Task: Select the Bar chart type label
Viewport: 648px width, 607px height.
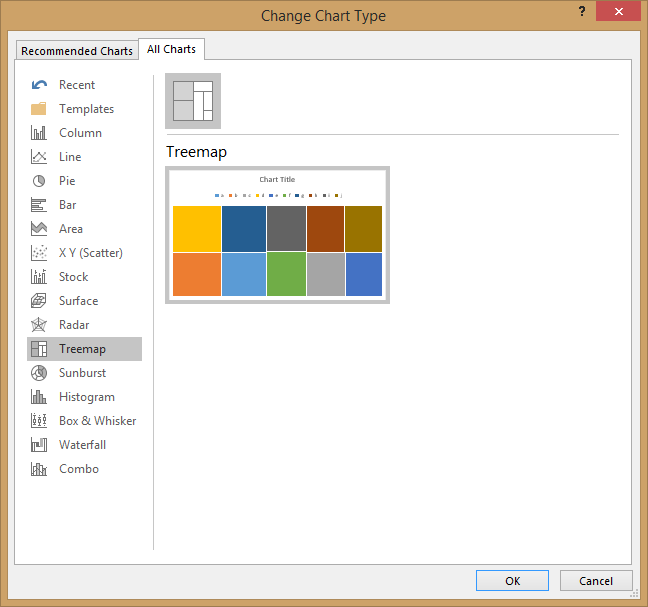Action: point(68,205)
